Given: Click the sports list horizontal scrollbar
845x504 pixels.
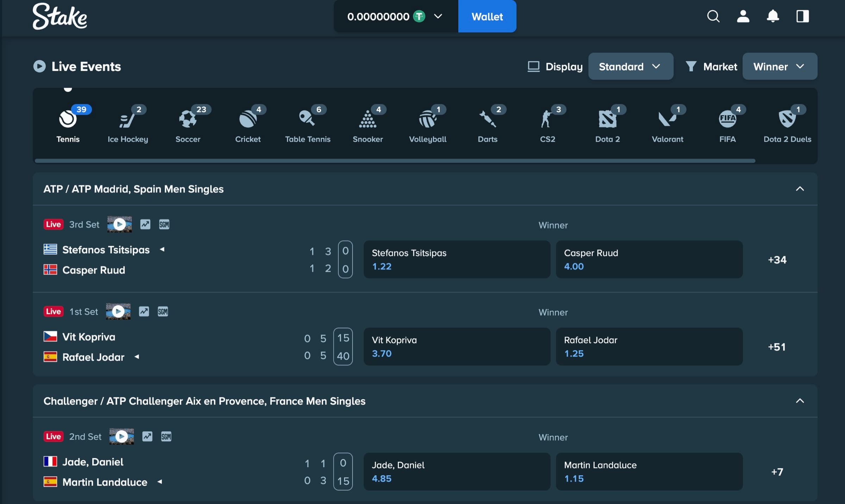Looking at the screenshot, I should (x=395, y=161).
